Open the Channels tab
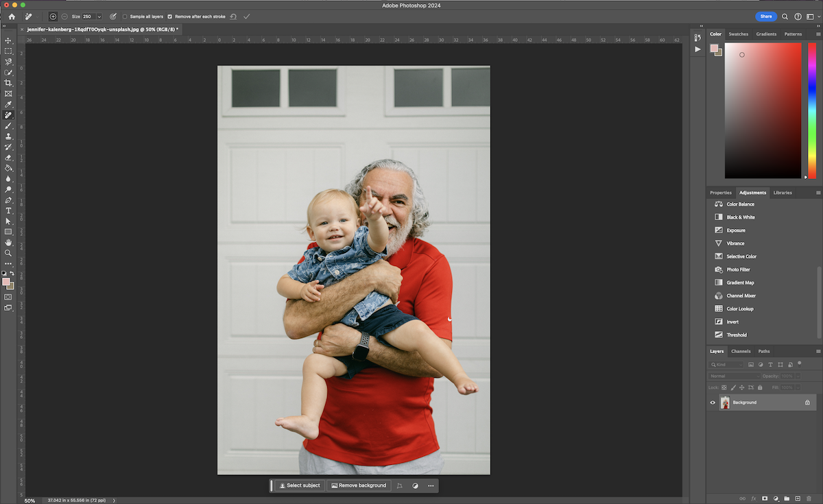 tap(741, 351)
